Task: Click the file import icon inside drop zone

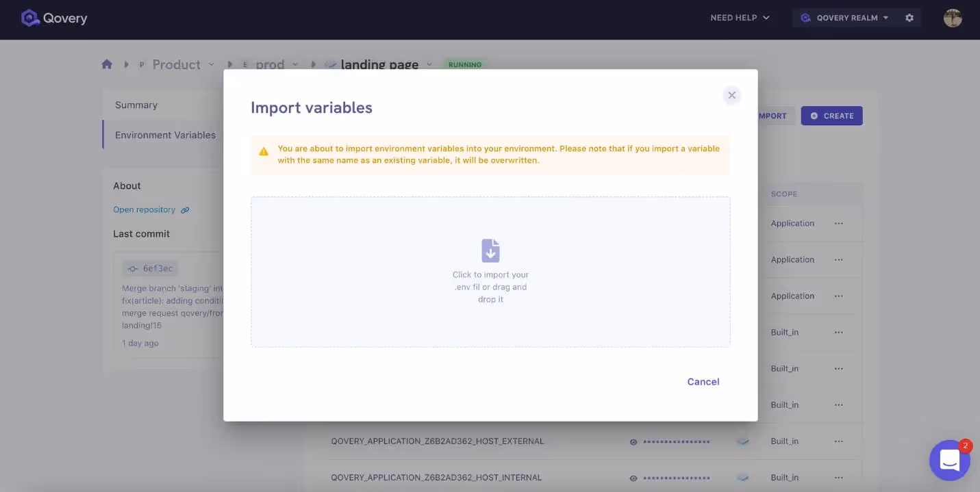Action: [490, 250]
